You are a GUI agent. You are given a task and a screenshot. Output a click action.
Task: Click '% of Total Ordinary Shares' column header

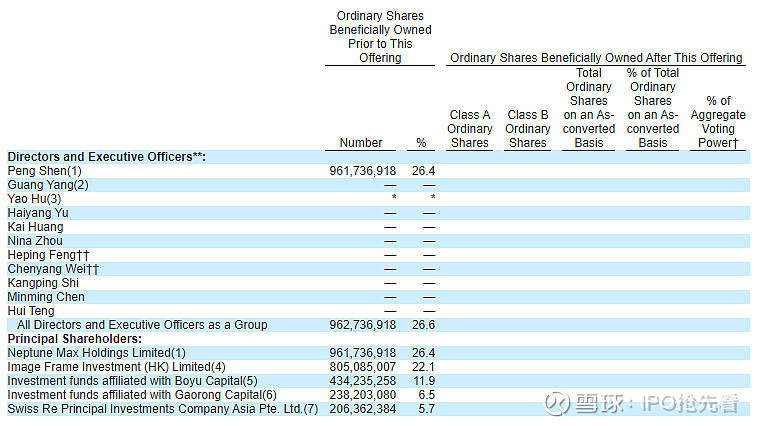[653, 108]
